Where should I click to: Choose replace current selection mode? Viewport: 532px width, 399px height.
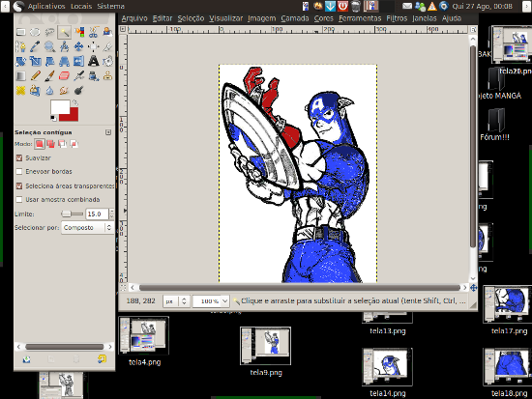(40, 144)
